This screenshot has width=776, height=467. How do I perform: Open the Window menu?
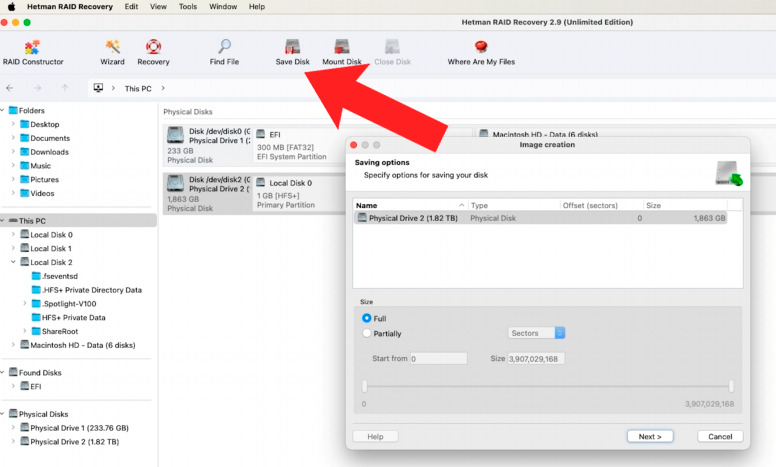223,6
